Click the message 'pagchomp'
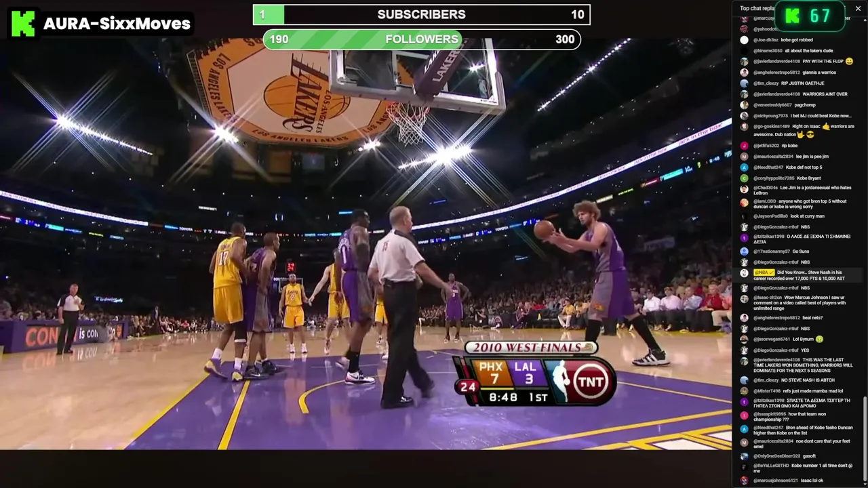 (x=805, y=105)
